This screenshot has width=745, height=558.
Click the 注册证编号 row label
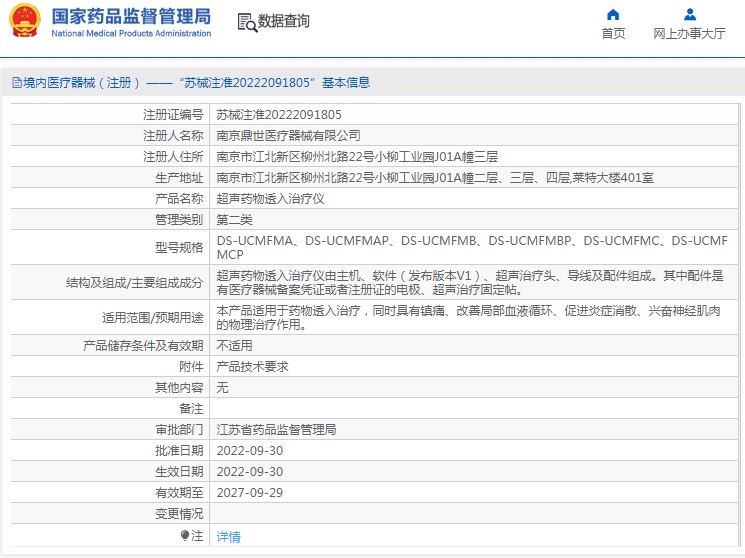point(173,115)
